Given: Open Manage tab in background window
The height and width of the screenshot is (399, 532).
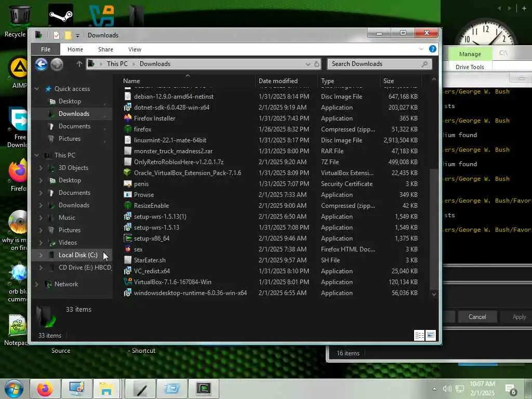Looking at the screenshot, I should point(470,54).
